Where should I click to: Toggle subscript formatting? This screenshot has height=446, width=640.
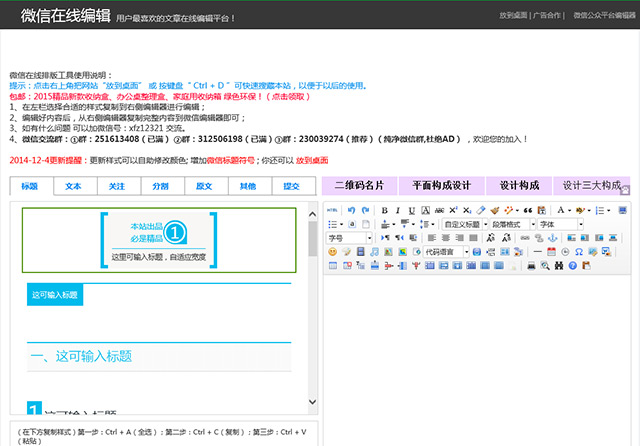[467, 210]
